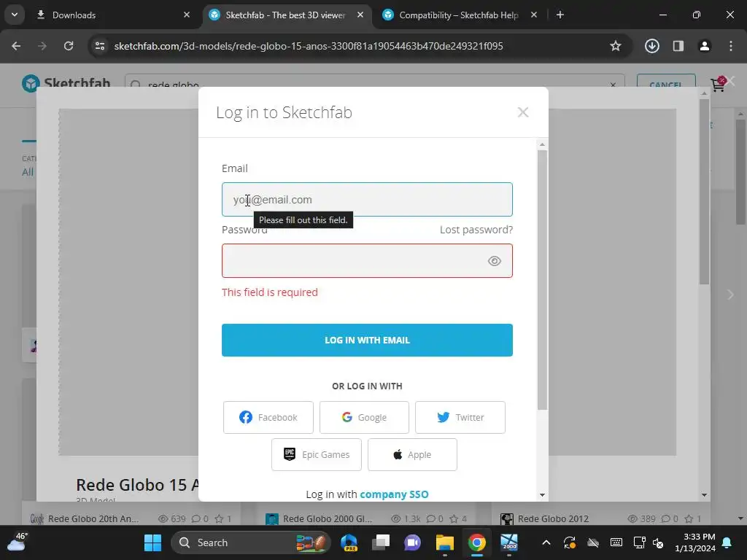The height and width of the screenshot is (560, 747).
Task: Switch to the Downloads tab
Action: tap(113, 15)
